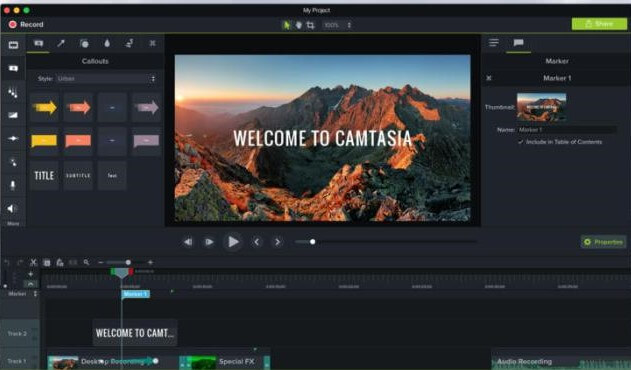Zoom out timeline with the minus button
This screenshot has height=370, width=631.
101,263
